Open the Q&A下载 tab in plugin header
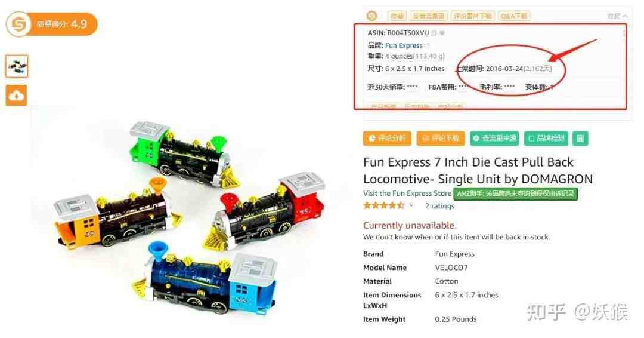This screenshot has height=338, width=644. point(514,16)
